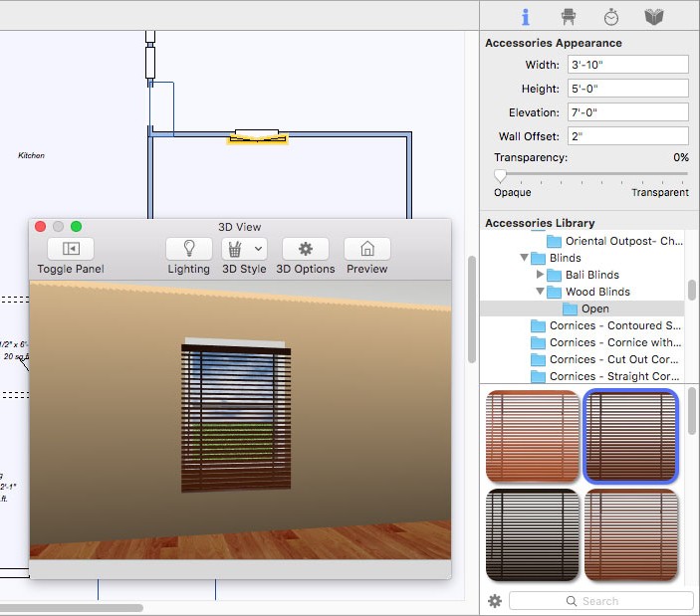
Task: Click the Transparency slider handle
Action: coord(500,175)
